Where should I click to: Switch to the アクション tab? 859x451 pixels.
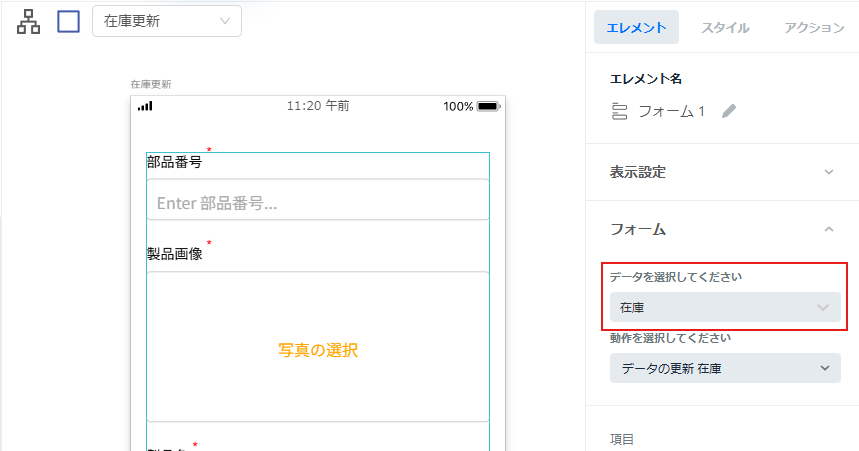click(814, 27)
